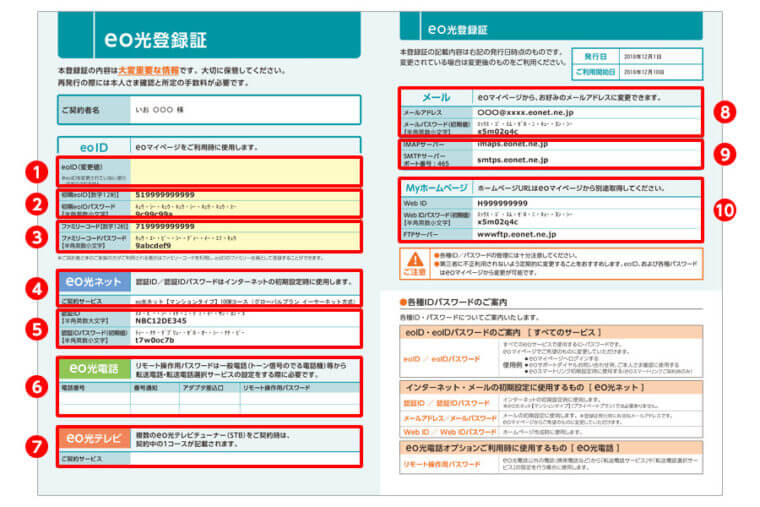This screenshot has height=507, width=760.
Task: Click the "発行日" label
Action: pyautogui.click(x=596, y=56)
